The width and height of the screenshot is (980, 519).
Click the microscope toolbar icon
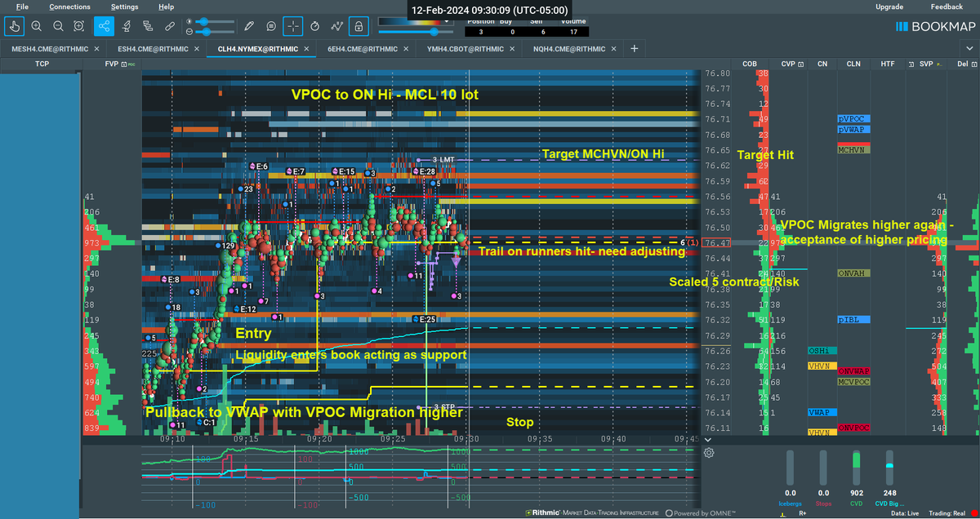126,26
